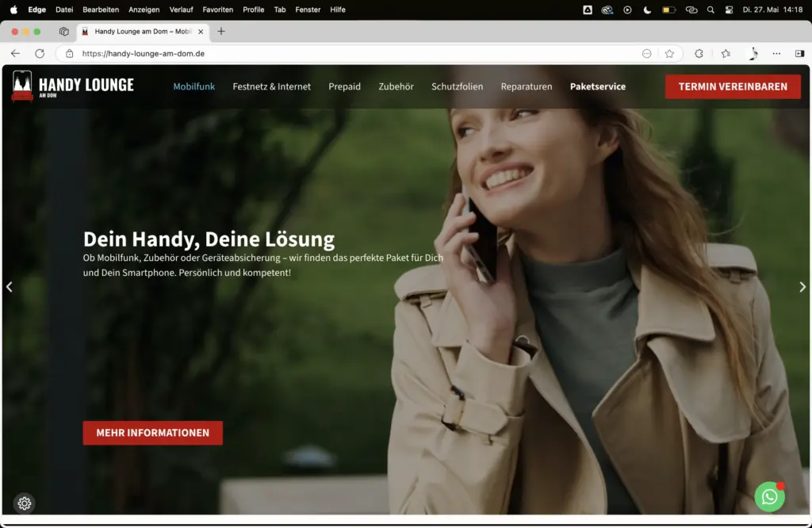Go to previous slide with left arrow
Viewport: 812px width, 528px height.
[10, 287]
